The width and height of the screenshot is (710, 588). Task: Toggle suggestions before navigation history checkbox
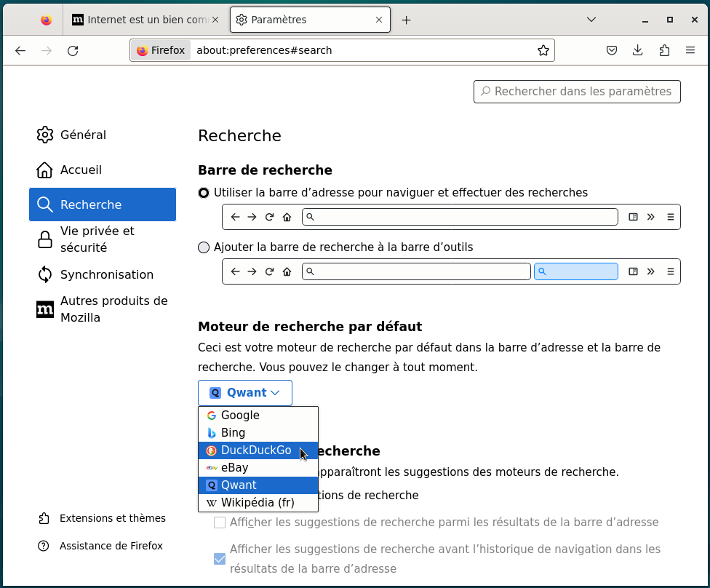coord(220,559)
